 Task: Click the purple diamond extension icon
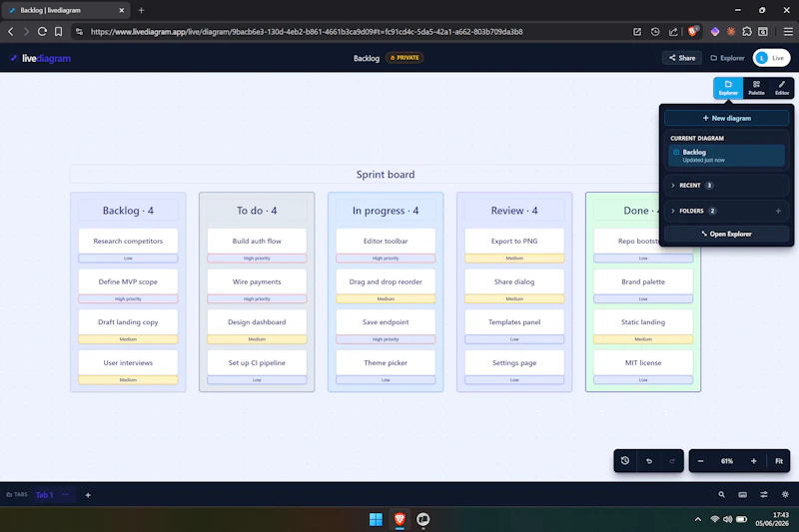click(x=715, y=32)
